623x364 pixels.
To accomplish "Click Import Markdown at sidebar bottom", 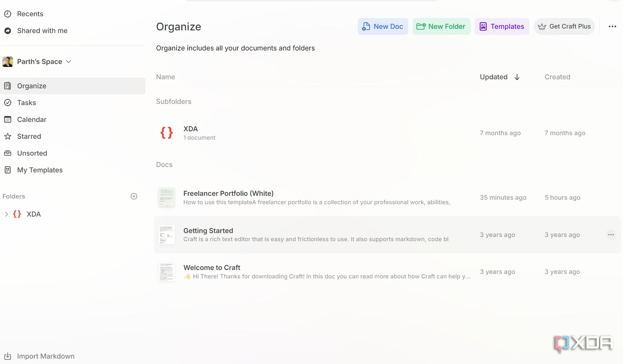I will coord(45,356).
